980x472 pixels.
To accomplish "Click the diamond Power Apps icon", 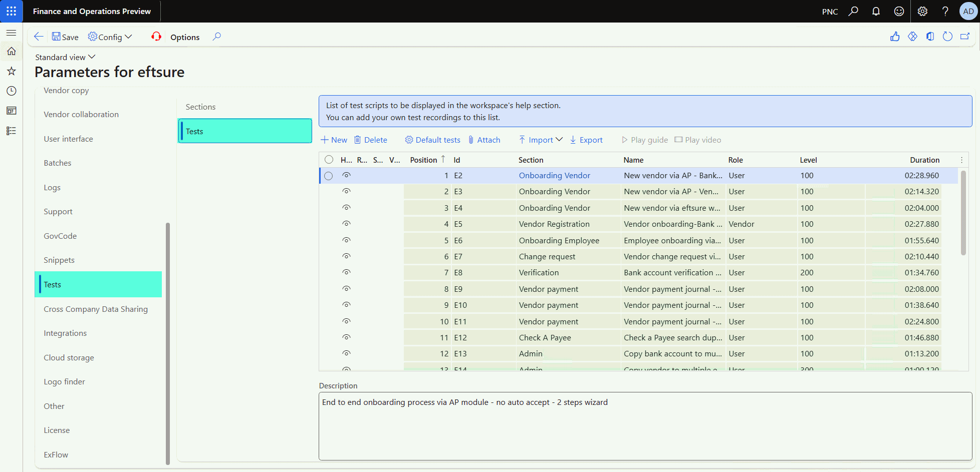I will point(912,37).
